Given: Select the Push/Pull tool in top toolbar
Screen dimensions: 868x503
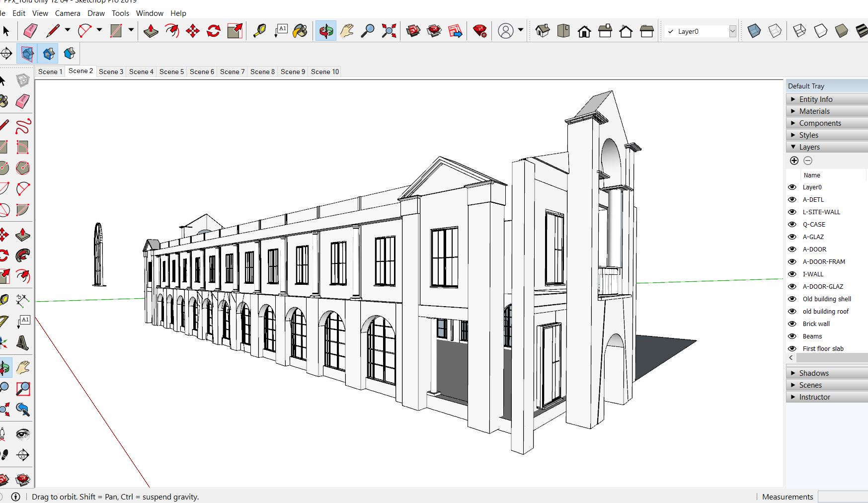Looking at the screenshot, I should point(151,31).
